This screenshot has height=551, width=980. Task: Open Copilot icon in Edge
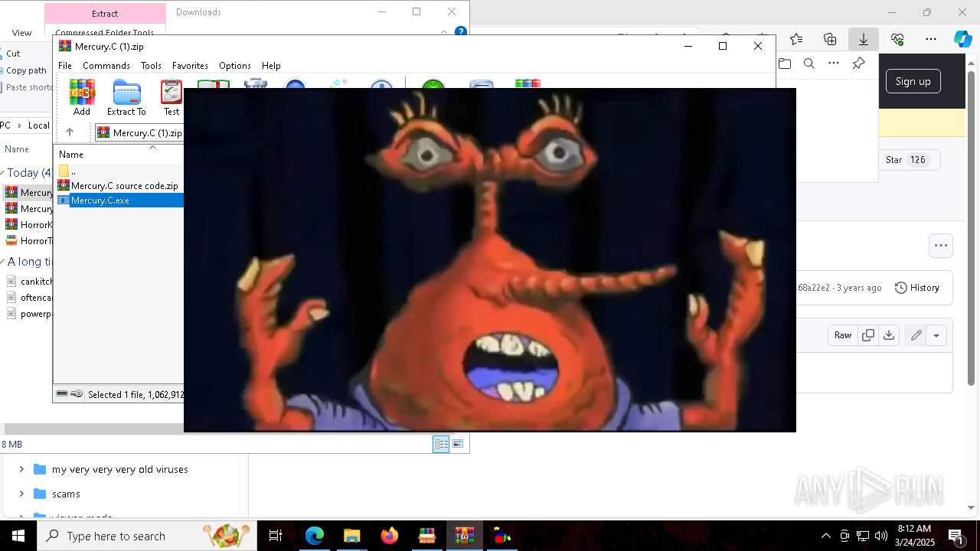click(x=962, y=39)
